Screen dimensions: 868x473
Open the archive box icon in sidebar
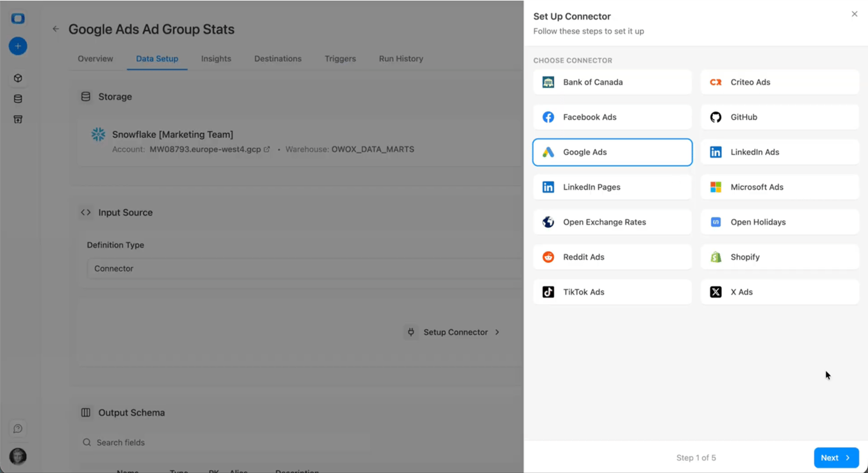[18, 120]
